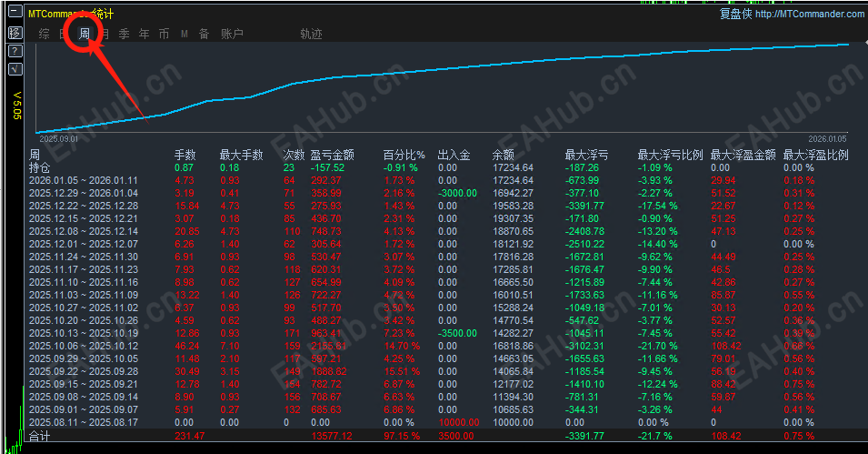Open the 轨迹 trajectory tab
Image resolution: width=868 pixels, height=454 pixels.
[x=311, y=34]
